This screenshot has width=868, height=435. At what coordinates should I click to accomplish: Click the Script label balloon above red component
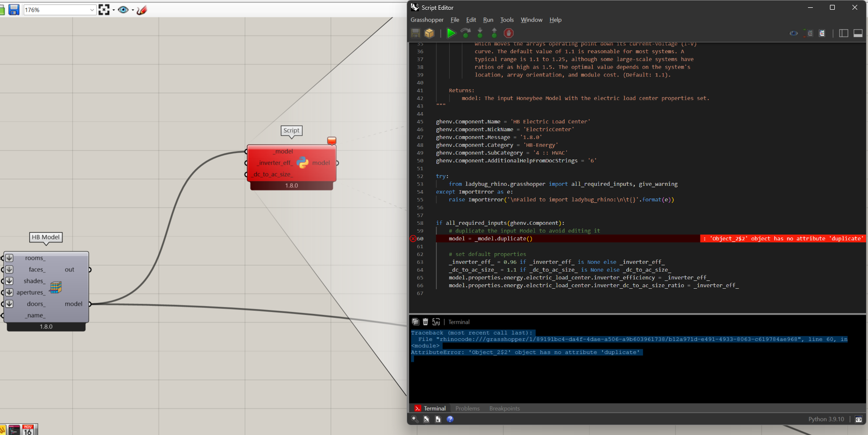[291, 131]
